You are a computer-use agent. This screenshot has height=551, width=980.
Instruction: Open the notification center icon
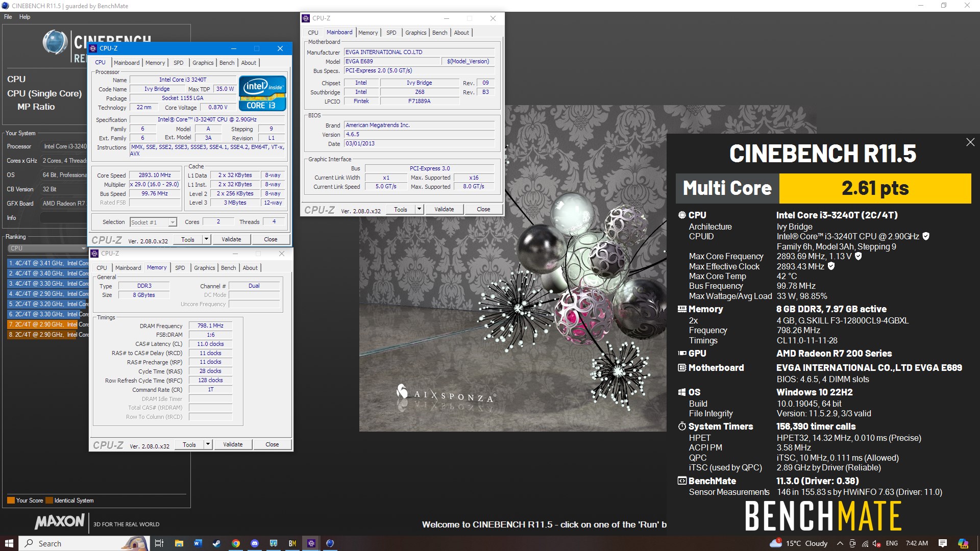coord(943,543)
